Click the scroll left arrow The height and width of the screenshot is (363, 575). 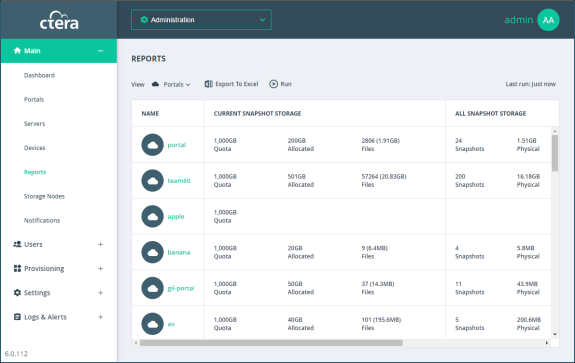pyautogui.click(x=136, y=343)
